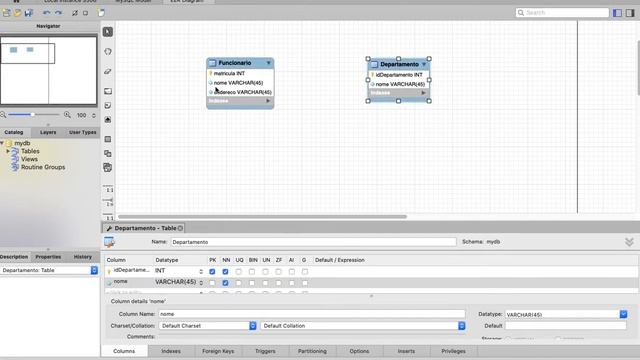Click the new model toolbar icon
The width and height of the screenshot is (640, 360).
click(x=7, y=13)
